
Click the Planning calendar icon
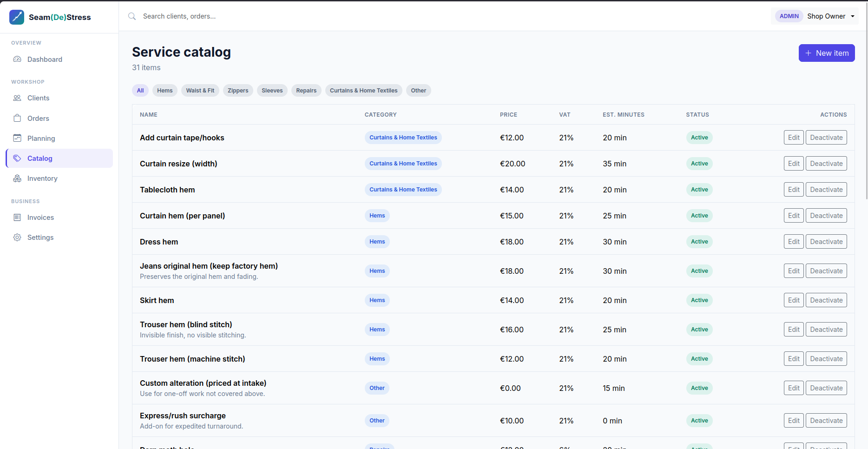(17, 138)
